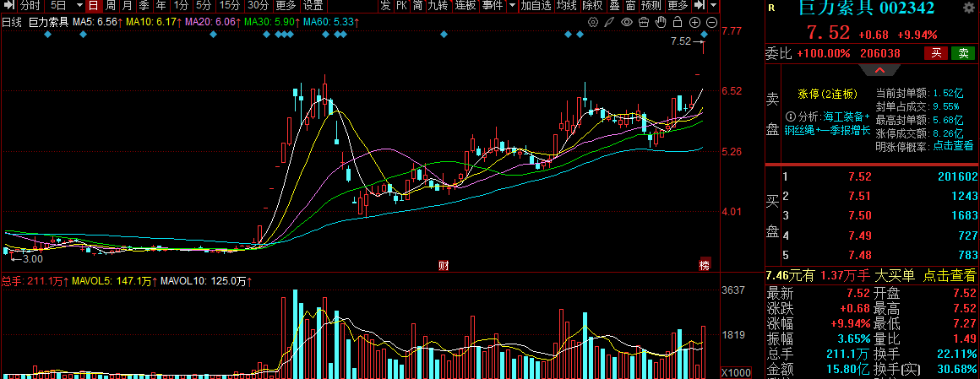980x379 pixels.
Task: Click the 巨力索具 002342 stock title
Action: (x=867, y=8)
